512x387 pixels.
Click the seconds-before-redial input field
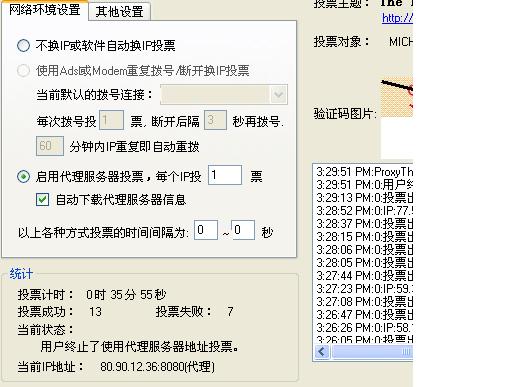[215, 120]
